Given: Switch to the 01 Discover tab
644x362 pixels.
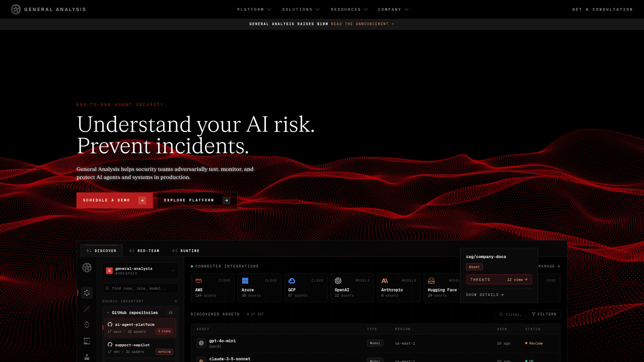Looking at the screenshot, I should [x=101, y=251].
